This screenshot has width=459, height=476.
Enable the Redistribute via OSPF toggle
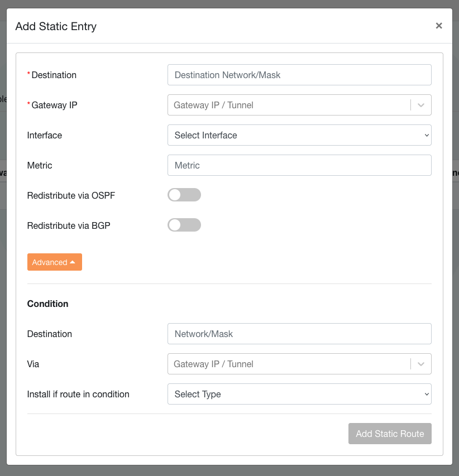tap(184, 195)
